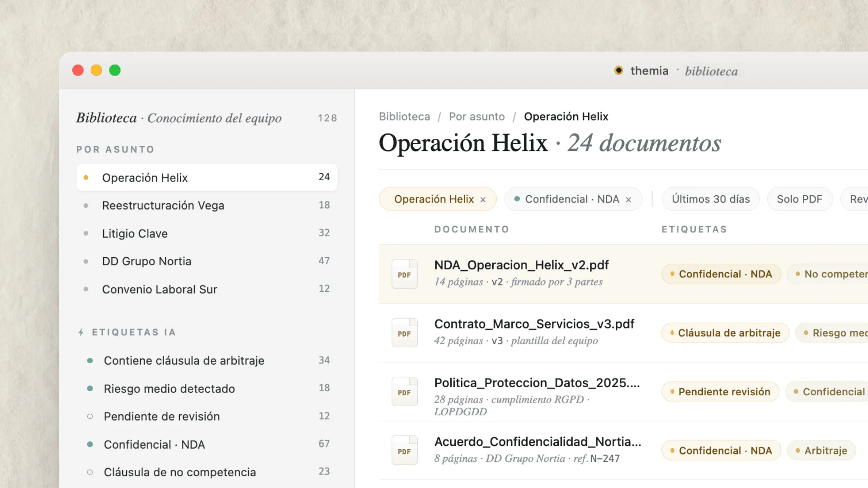This screenshot has width=868, height=488.
Task: Filter by Contiene cláusula de arbitraje tag
Action: point(207,361)
